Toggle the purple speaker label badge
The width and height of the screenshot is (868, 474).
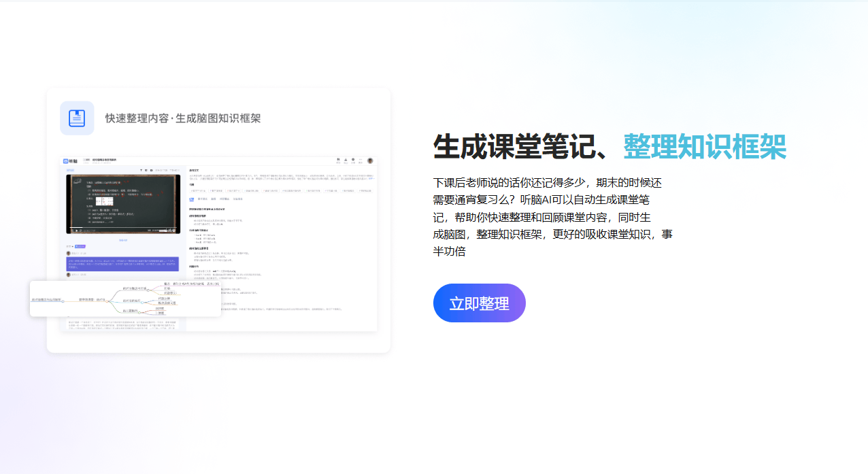tap(81, 246)
